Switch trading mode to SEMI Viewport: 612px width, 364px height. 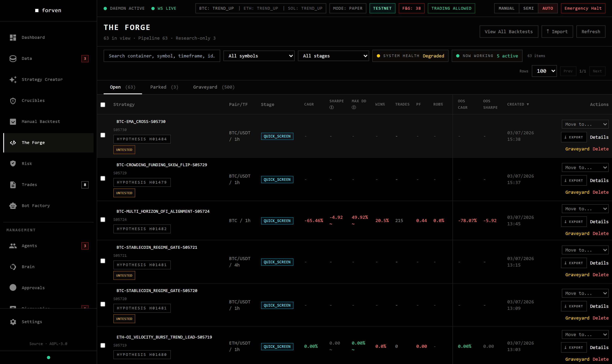coord(528,8)
